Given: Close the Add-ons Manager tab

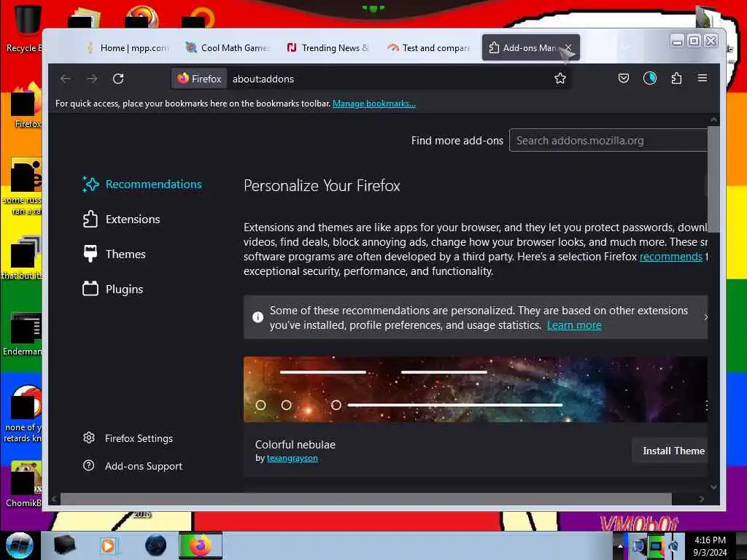Looking at the screenshot, I should coord(568,47).
